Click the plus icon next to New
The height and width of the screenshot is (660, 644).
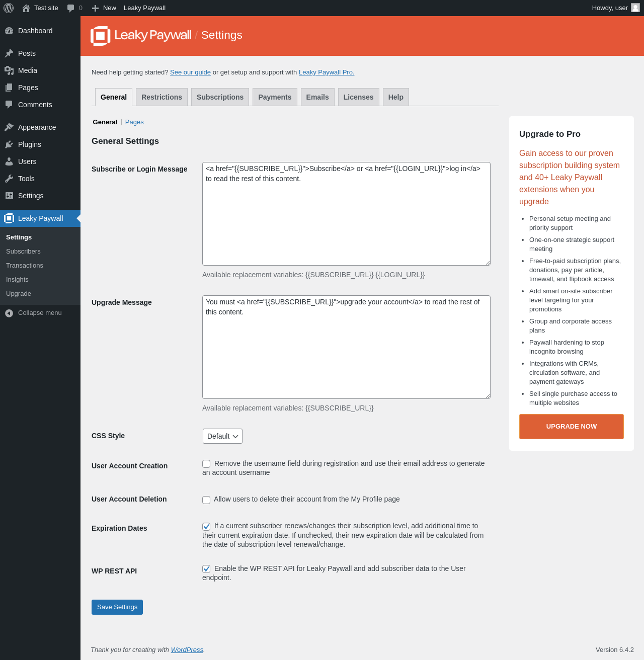tap(95, 8)
